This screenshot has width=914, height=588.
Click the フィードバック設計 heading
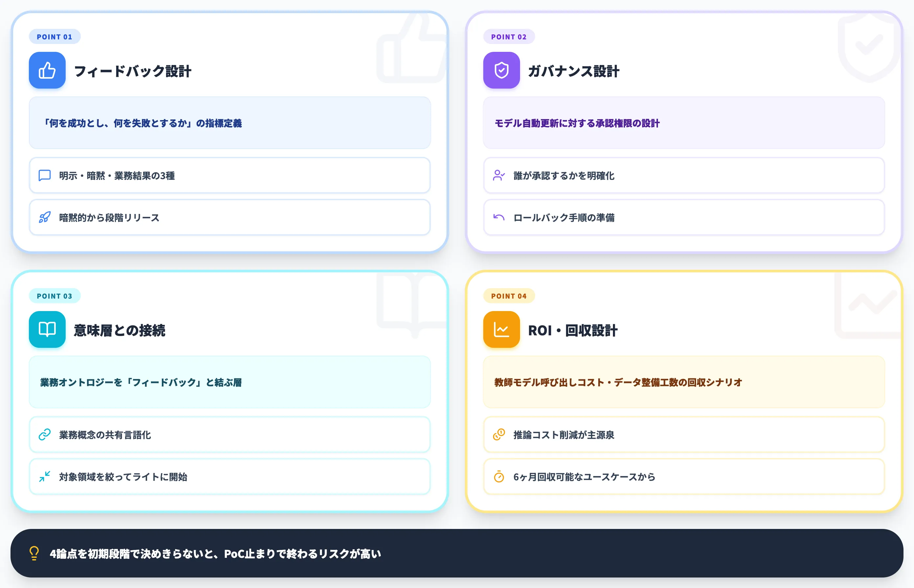[x=132, y=71]
